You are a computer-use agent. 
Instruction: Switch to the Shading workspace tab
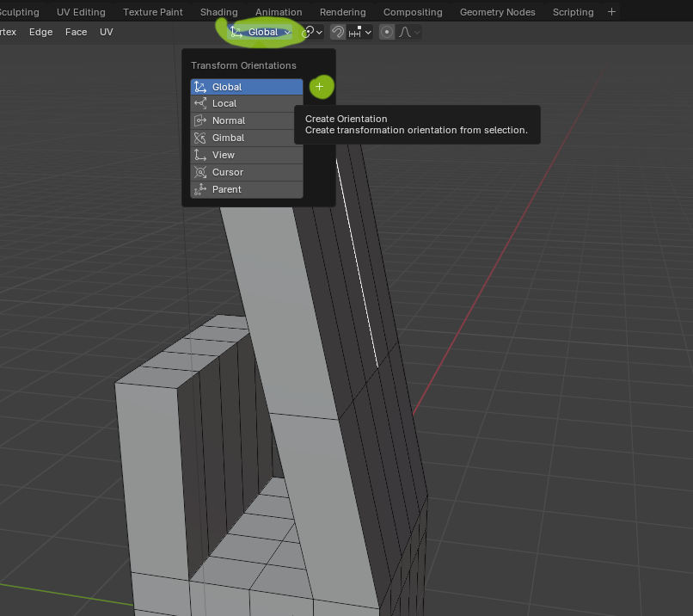(218, 12)
